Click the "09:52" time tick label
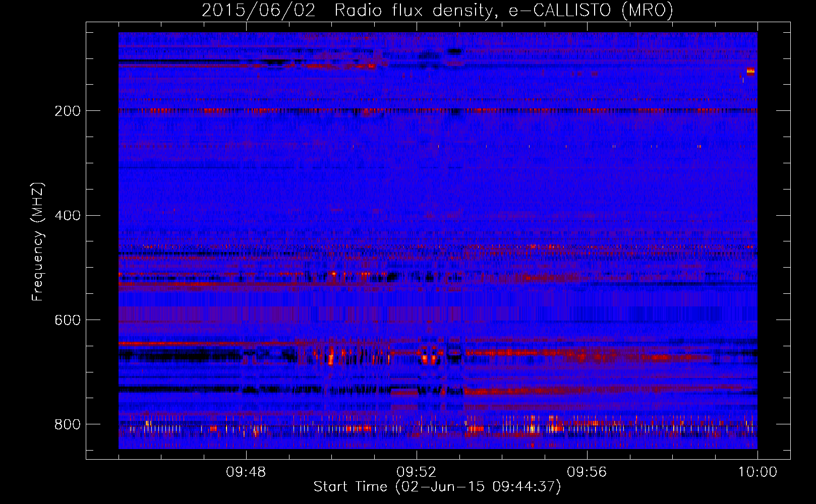Screen dimensions: 816x504 417,472
